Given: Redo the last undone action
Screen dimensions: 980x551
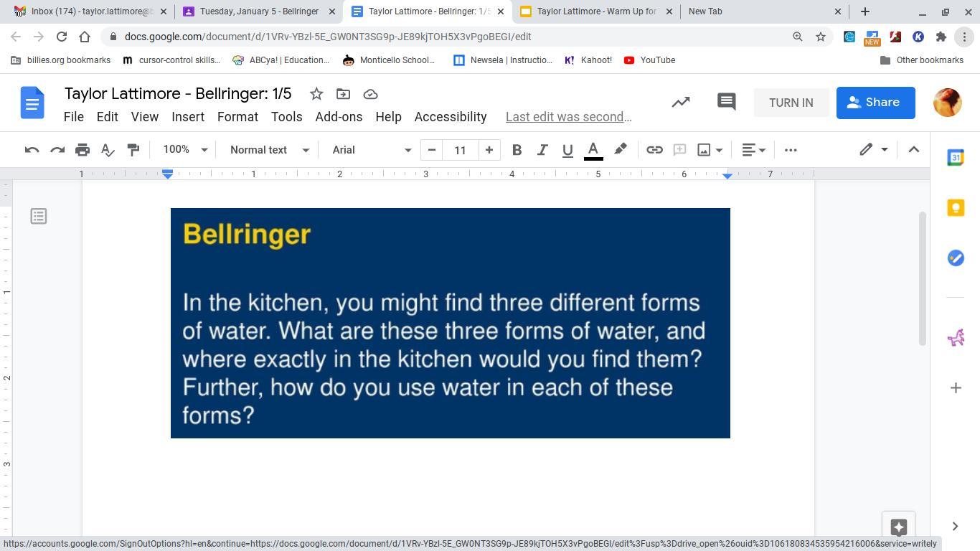Looking at the screenshot, I should [x=57, y=150].
